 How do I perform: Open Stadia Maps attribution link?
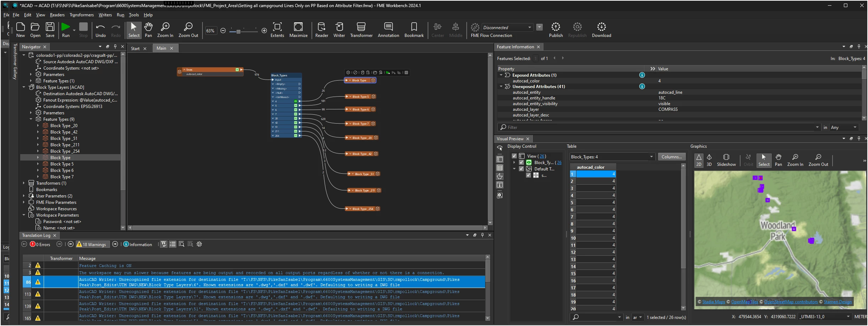(x=714, y=302)
